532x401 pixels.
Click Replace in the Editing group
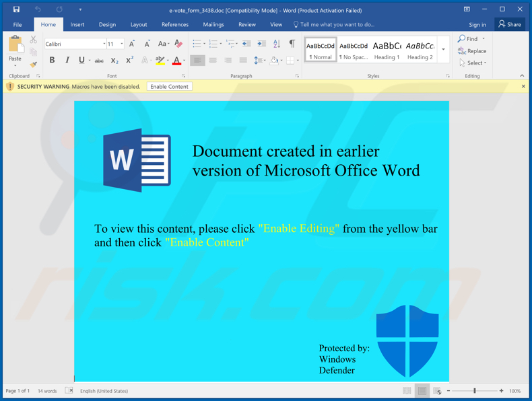(x=472, y=51)
